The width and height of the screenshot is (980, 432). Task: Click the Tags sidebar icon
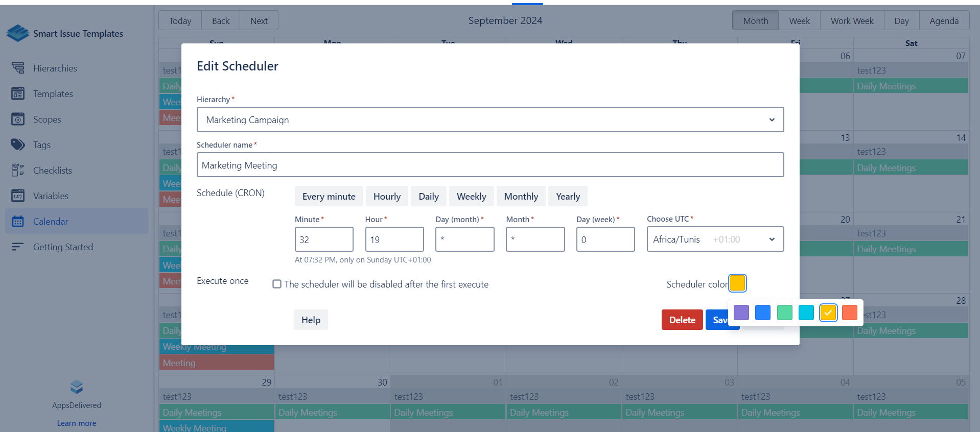18,145
